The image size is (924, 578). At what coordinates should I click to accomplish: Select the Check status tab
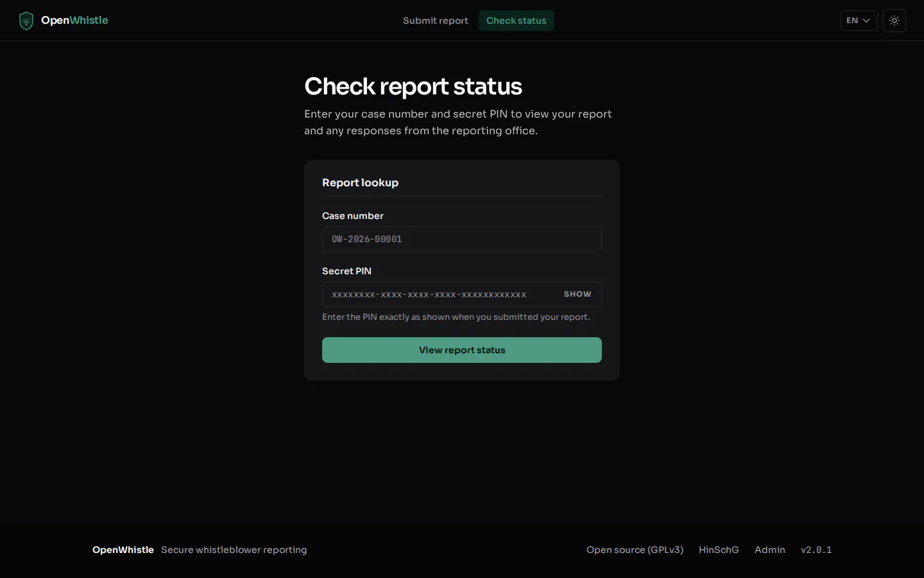point(517,21)
